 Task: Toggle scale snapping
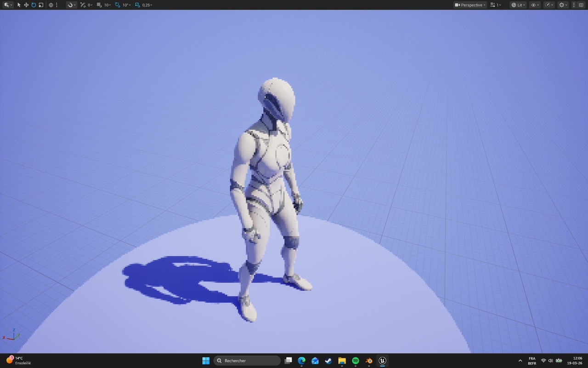(x=137, y=5)
